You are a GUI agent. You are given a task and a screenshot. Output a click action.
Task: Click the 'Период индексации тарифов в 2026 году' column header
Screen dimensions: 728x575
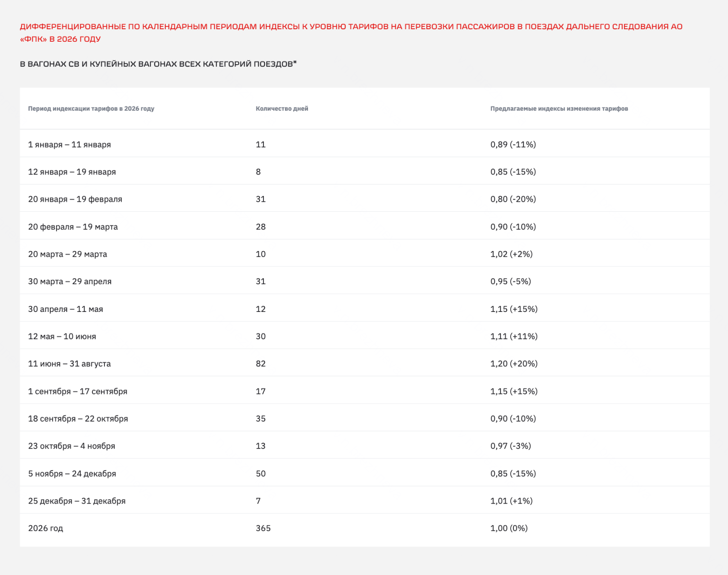click(x=91, y=109)
